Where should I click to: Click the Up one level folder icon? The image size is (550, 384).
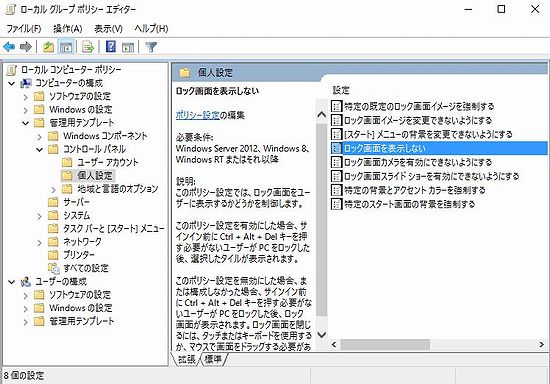[48, 47]
